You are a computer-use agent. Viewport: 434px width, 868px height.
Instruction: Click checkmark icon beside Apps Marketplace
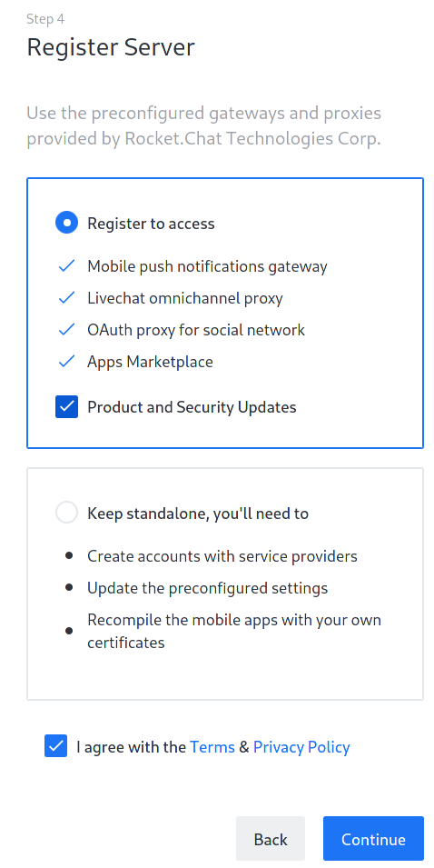[66, 362]
